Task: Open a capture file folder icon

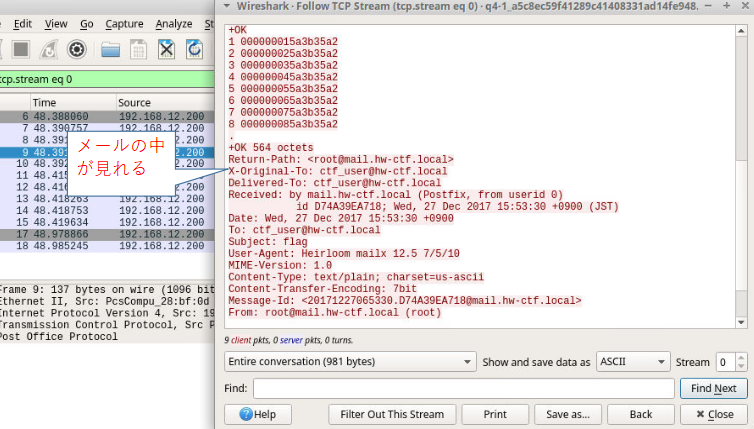Action: [x=110, y=49]
